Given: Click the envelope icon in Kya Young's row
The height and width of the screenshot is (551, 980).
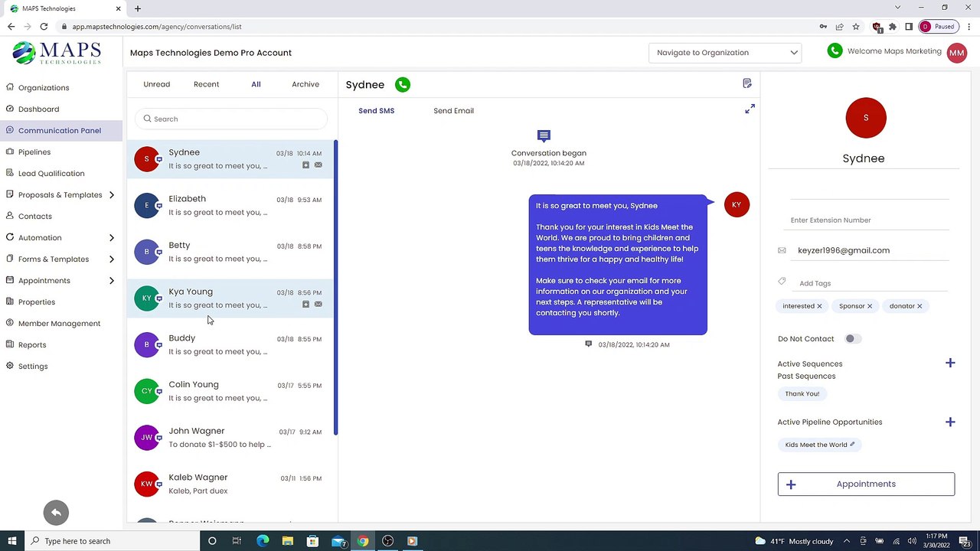Looking at the screenshot, I should (318, 305).
